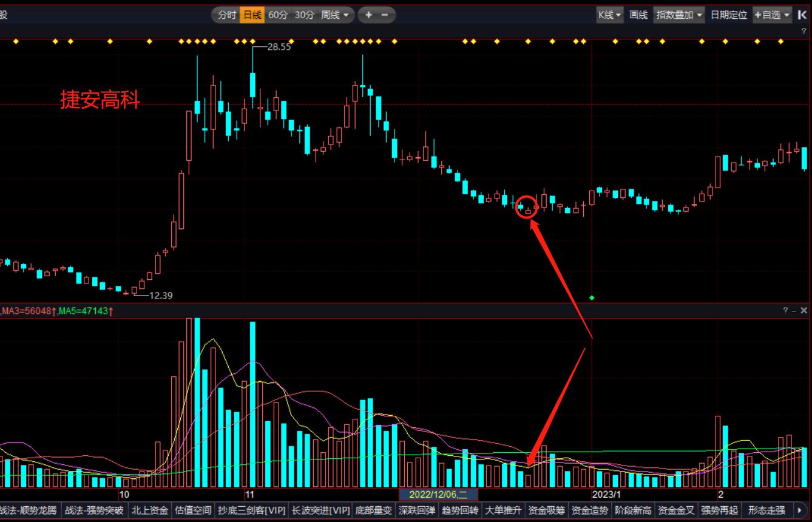Click the green diamond marker on the chart
This screenshot has width=812, height=522.
click(592, 298)
